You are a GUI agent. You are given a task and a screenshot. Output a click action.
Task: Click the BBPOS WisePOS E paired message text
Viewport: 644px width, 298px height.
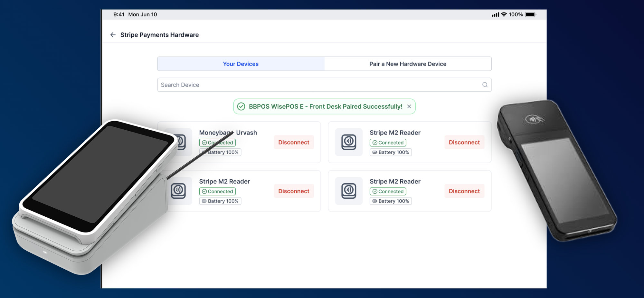coord(326,106)
